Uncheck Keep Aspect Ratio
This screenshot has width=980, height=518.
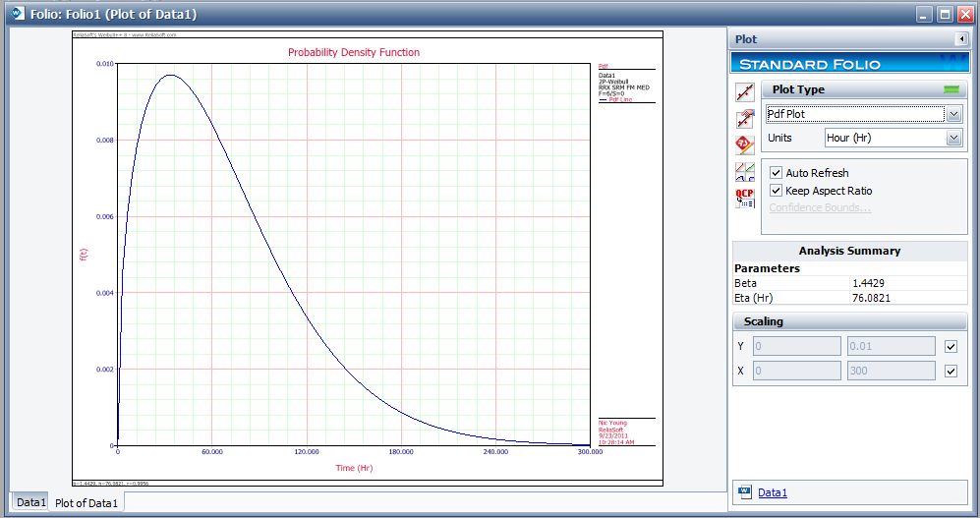pyautogui.click(x=776, y=191)
